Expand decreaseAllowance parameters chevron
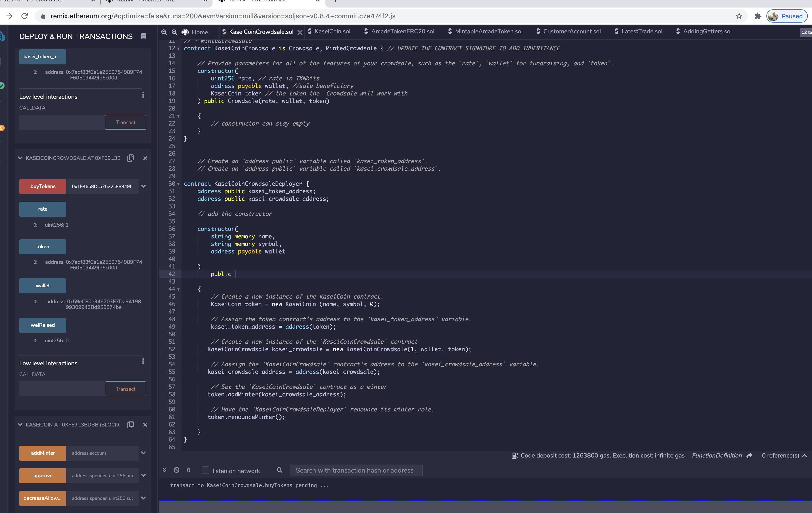The image size is (812, 513). click(143, 498)
